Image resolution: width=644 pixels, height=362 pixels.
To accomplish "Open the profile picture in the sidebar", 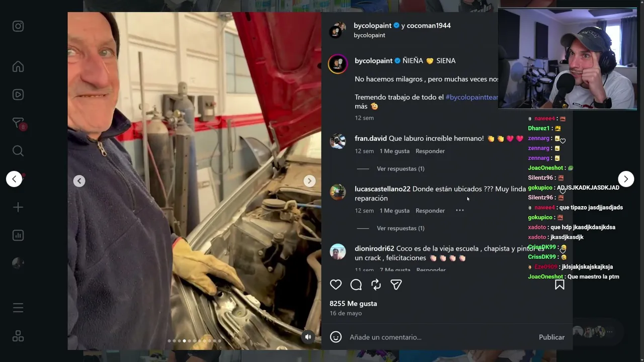I will coord(18,263).
